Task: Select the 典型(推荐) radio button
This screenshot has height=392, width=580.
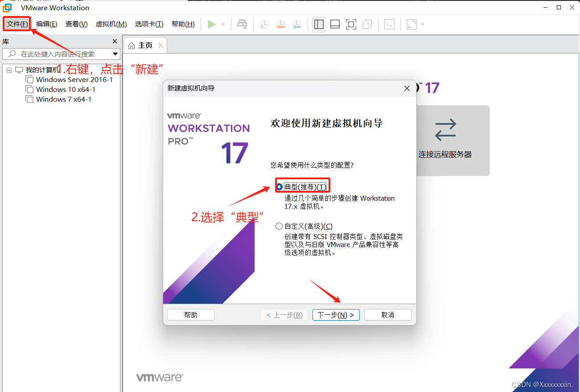Action: pos(279,187)
